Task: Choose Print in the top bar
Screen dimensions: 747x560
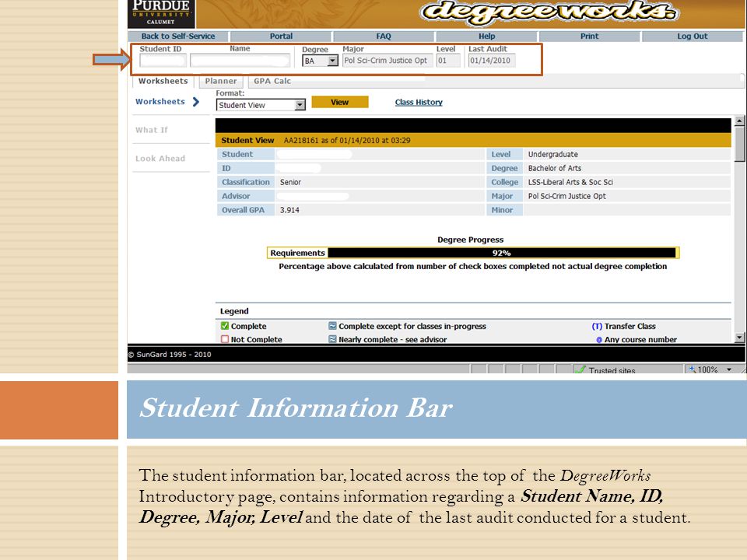Action: pyautogui.click(x=589, y=37)
